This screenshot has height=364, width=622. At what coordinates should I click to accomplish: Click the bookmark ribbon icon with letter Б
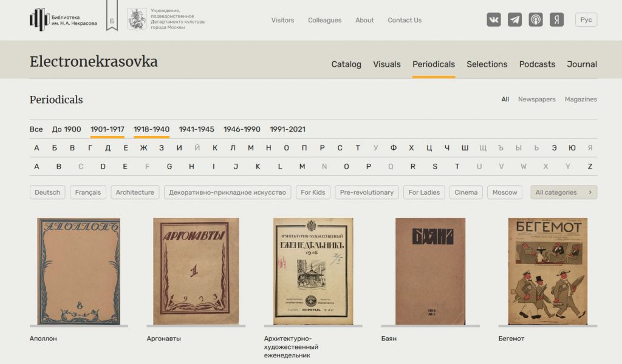[112, 18]
